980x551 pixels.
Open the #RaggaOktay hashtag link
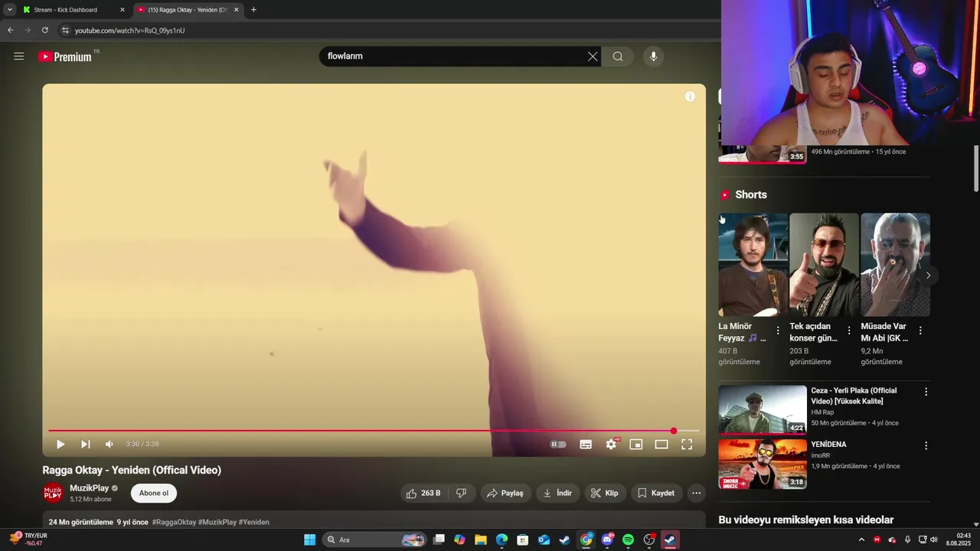(x=174, y=522)
